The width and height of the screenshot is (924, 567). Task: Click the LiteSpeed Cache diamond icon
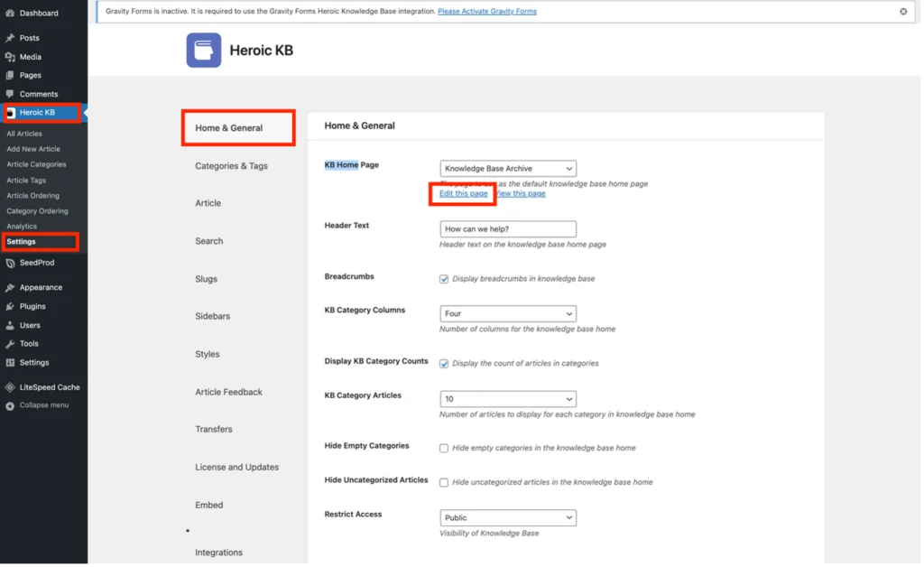tap(10, 388)
